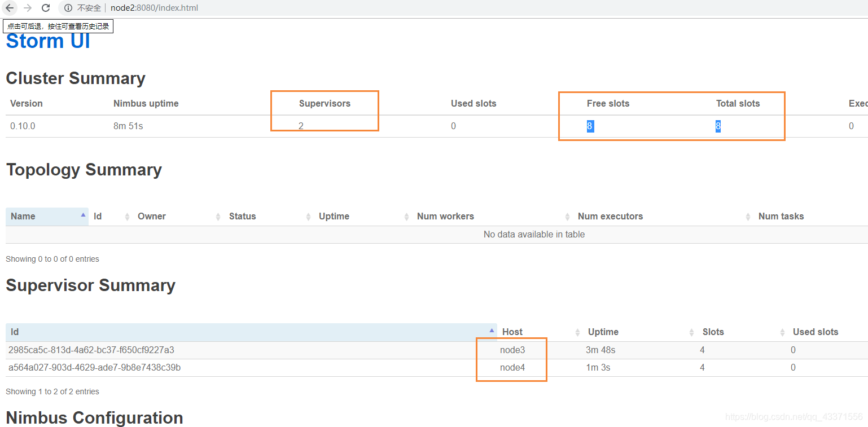Screen dimensions: 868x427
Task: Click supervisor id a564a027-903d-4629-ade7-9b8e7438c39b
Action: click(x=94, y=368)
